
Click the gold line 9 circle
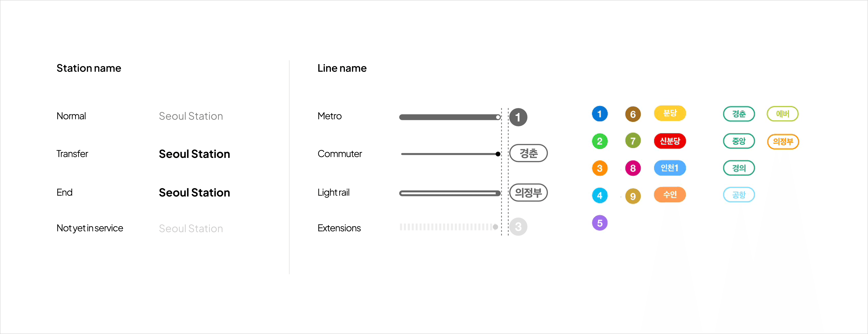pyautogui.click(x=632, y=196)
